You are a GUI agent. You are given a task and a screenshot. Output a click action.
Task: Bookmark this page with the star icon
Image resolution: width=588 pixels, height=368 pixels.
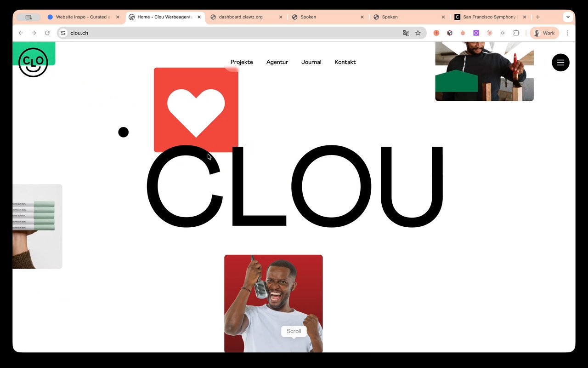pyautogui.click(x=418, y=33)
